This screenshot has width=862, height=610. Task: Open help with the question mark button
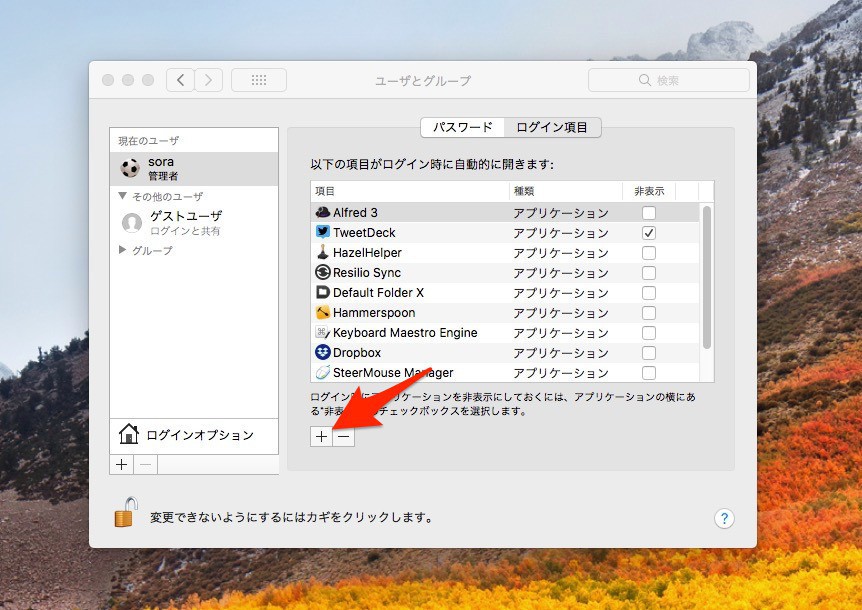725,518
